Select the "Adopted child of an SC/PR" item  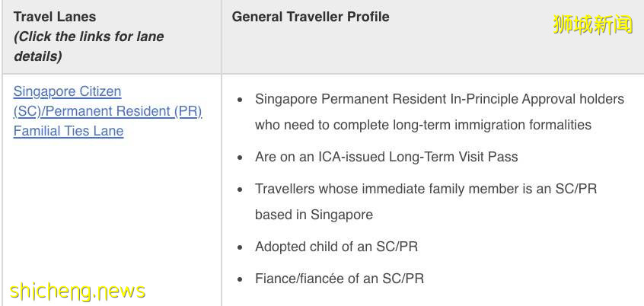click(x=336, y=247)
